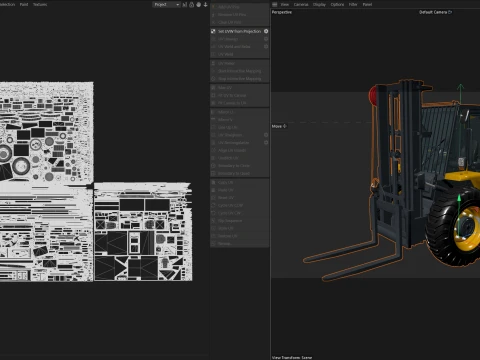Click the Paste UV command
The height and width of the screenshot is (360, 480).
pos(240,190)
